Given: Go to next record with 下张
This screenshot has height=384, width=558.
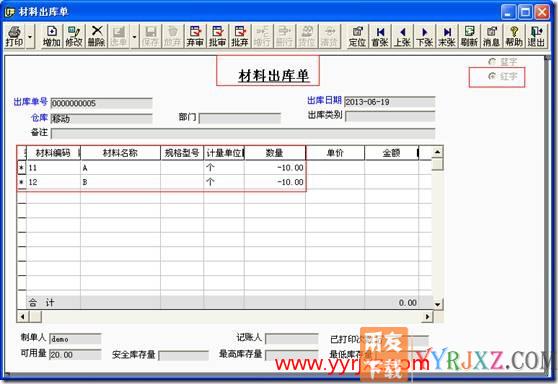Looking at the screenshot, I should click(425, 36).
